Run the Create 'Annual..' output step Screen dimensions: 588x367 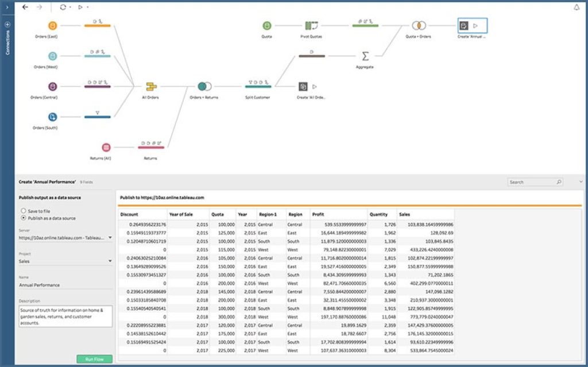point(475,25)
